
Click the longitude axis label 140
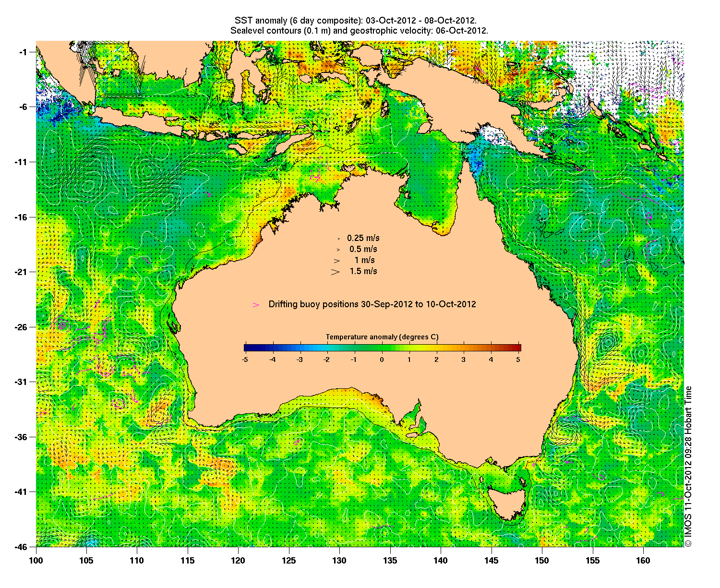441,560
